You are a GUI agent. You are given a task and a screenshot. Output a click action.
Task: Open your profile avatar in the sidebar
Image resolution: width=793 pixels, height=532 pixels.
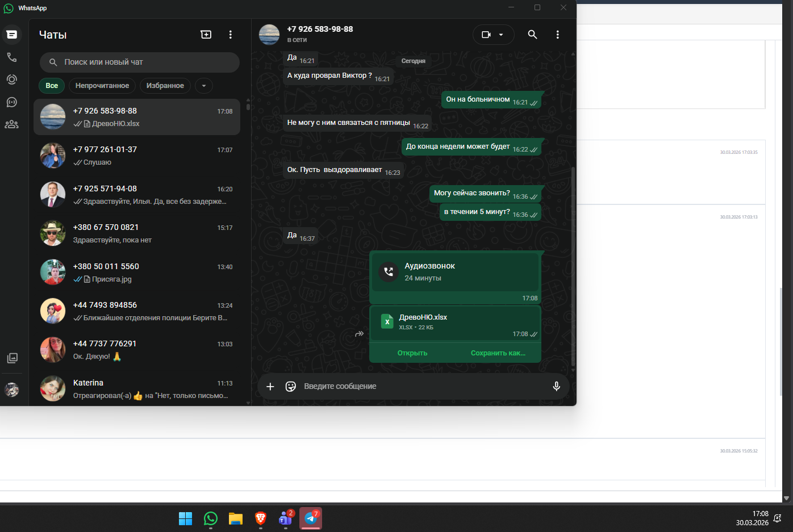click(12, 389)
